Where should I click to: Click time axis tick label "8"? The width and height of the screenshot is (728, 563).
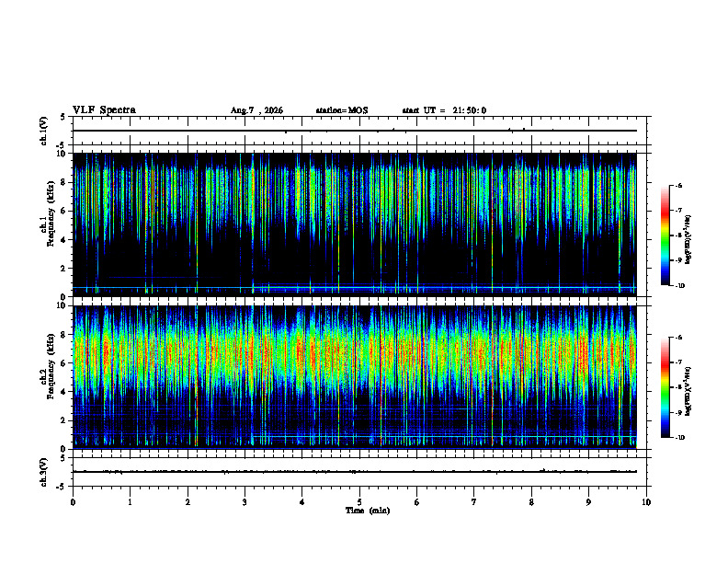point(531,502)
